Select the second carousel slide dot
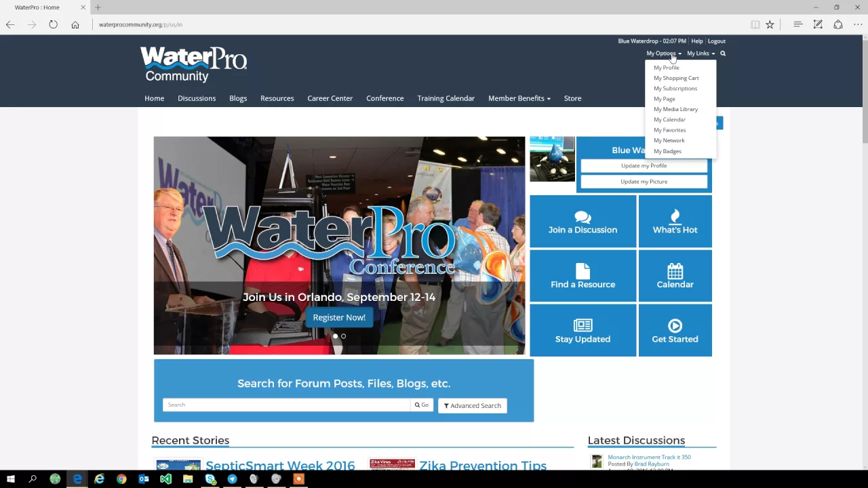This screenshot has height=488, width=868. (343, 336)
